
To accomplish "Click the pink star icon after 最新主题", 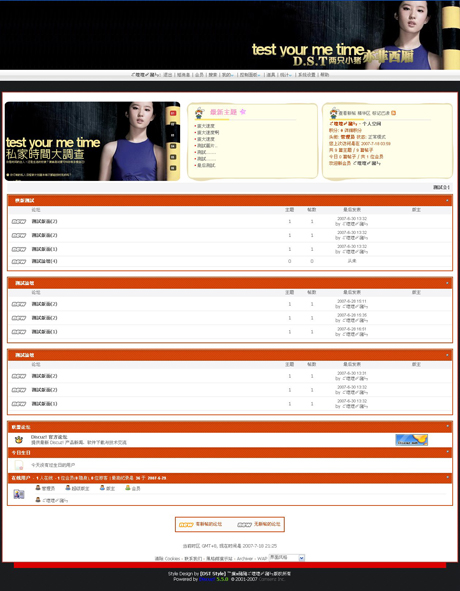I will 243,112.
